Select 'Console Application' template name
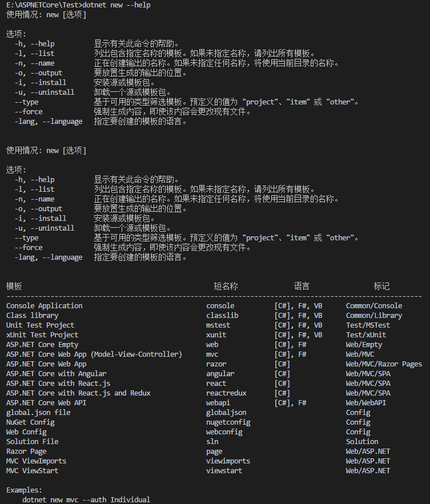This screenshot has width=430, height=504. click(45, 306)
